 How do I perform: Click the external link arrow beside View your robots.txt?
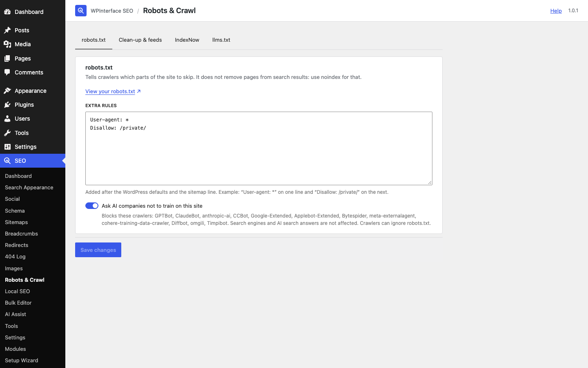tap(139, 91)
